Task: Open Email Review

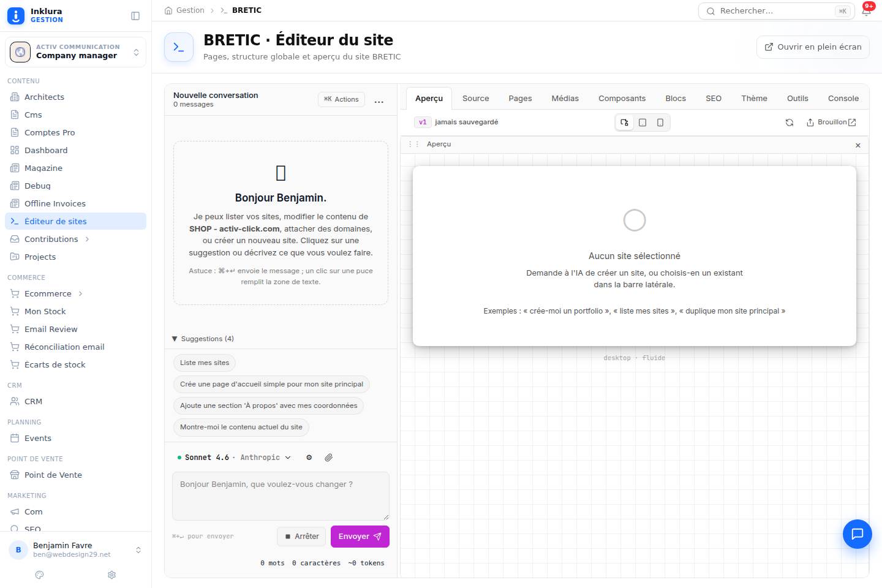Action: point(75,329)
